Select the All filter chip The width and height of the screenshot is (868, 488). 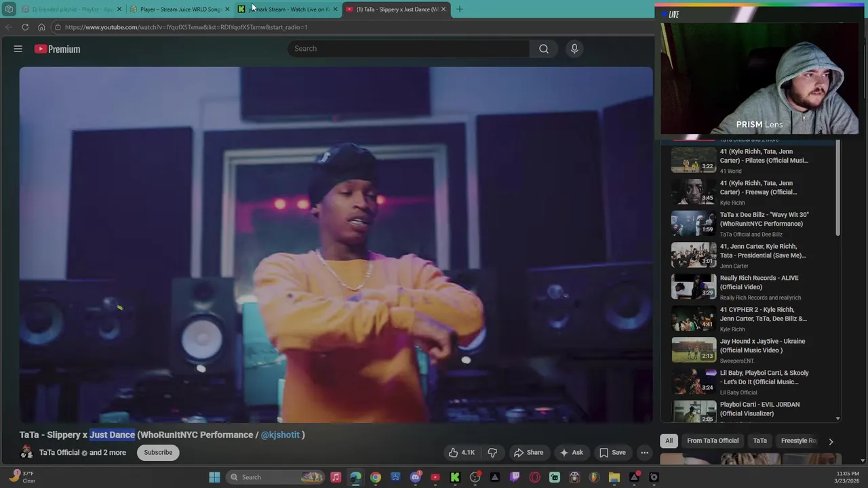(x=669, y=441)
